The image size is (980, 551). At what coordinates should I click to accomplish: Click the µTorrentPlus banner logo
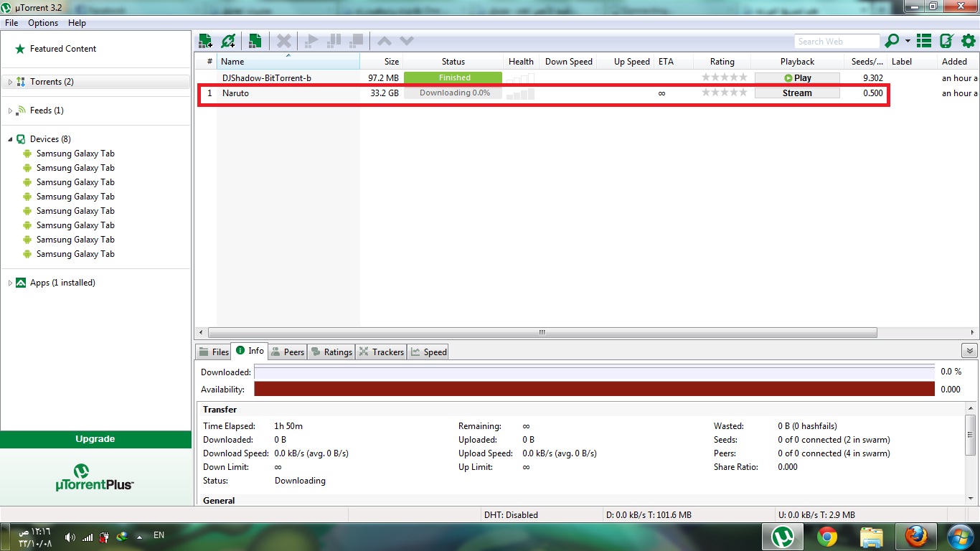95,476
